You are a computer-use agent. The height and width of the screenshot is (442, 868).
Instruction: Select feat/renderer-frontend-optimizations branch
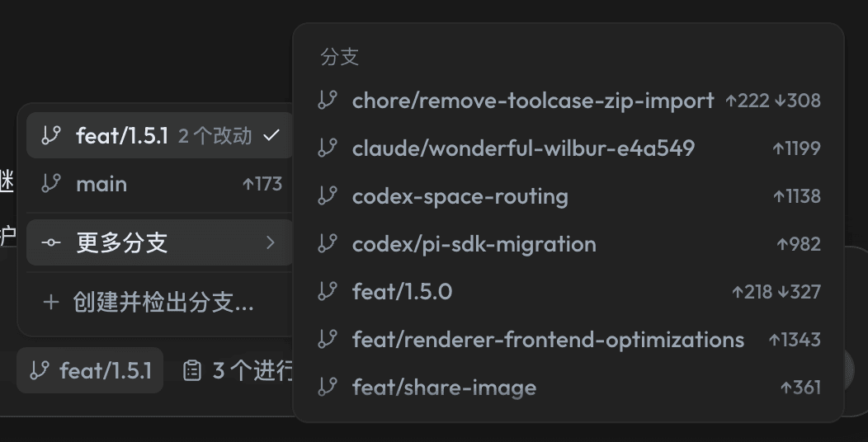coord(568,340)
